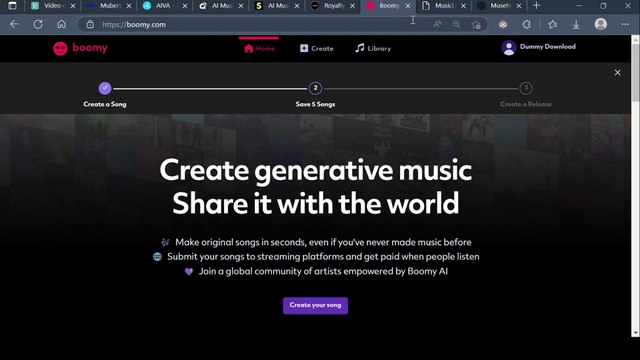Open the downloads panel
Image resolution: width=640 pixels, height=360 pixels.
click(576, 24)
